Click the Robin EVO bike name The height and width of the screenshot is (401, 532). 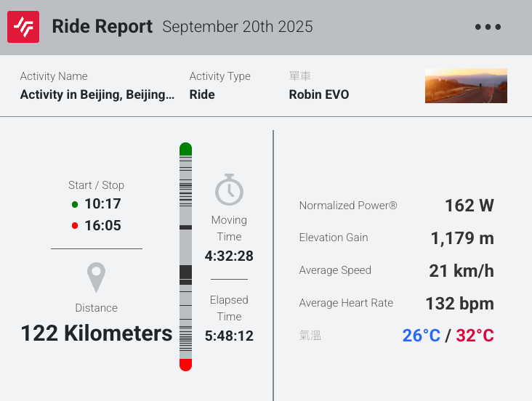[319, 94]
